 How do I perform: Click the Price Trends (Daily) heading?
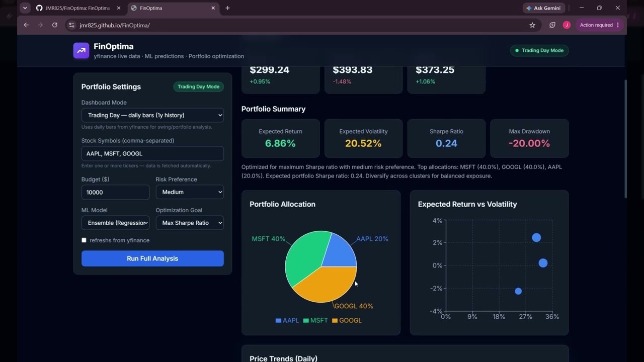pos(283,358)
